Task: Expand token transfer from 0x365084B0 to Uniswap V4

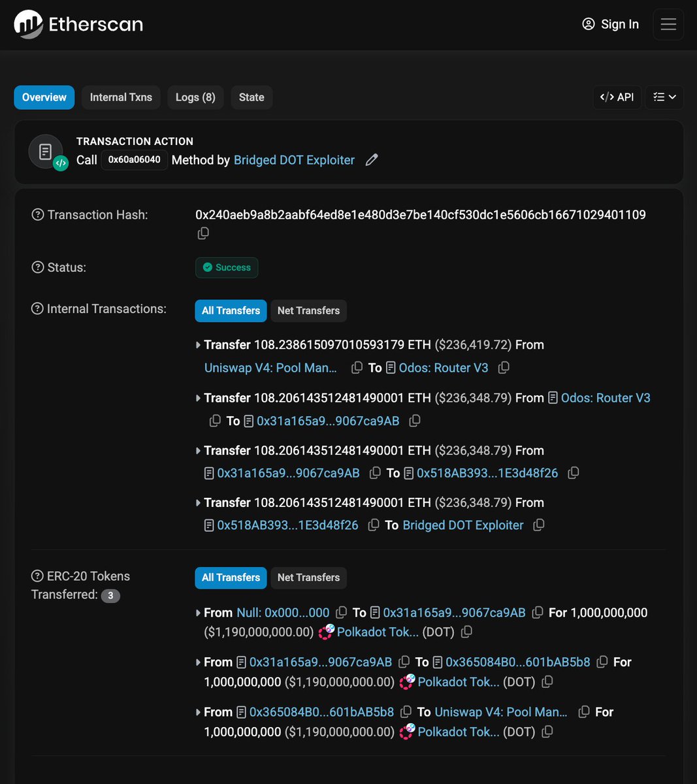Action: [x=198, y=712]
